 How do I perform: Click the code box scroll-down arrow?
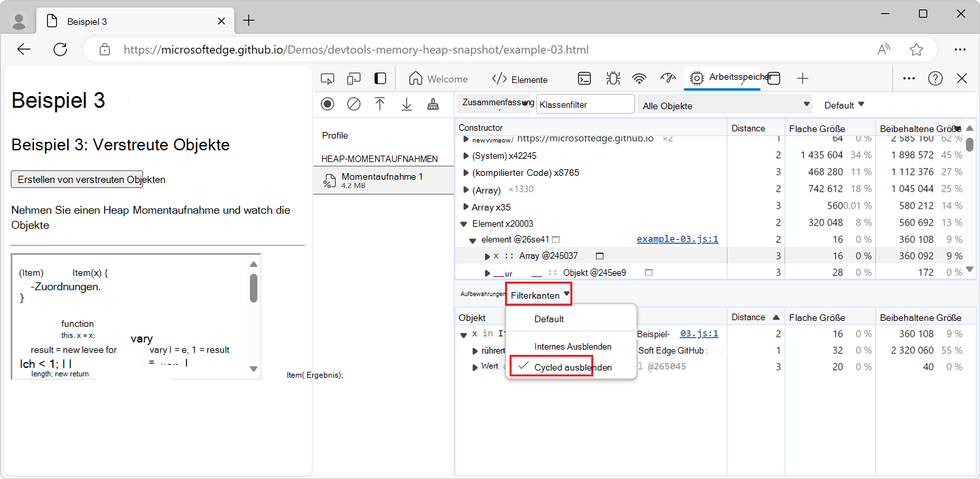(x=253, y=369)
